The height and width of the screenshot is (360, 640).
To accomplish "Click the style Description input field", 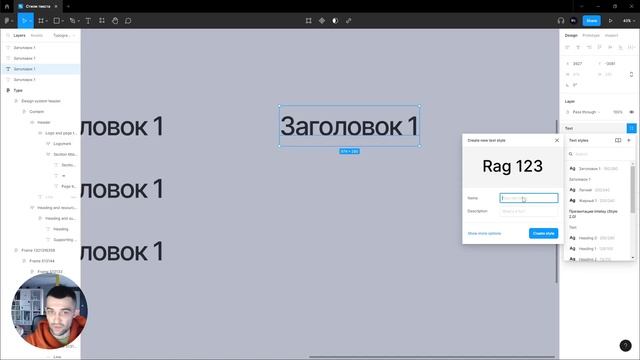I will (529, 211).
